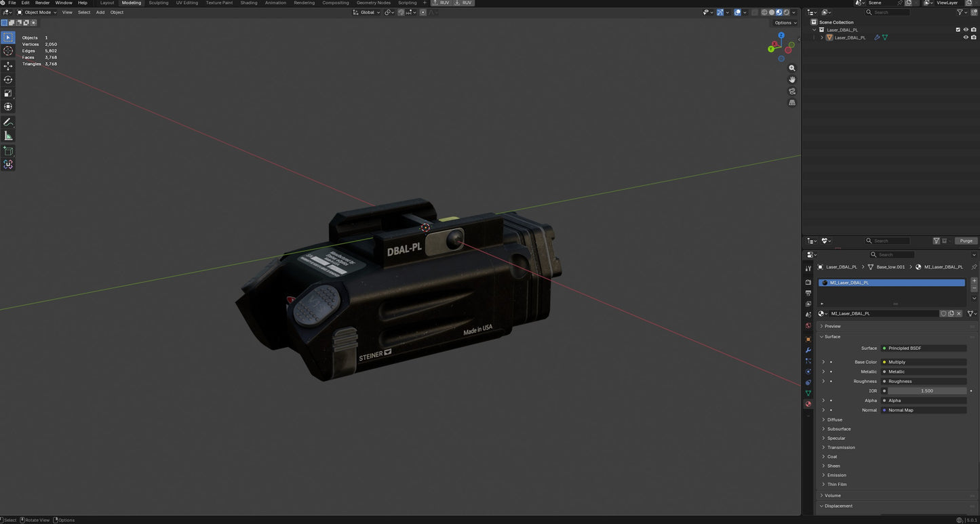The image size is (980, 524).
Task: Open the Render menu
Action: pos(42,3)
